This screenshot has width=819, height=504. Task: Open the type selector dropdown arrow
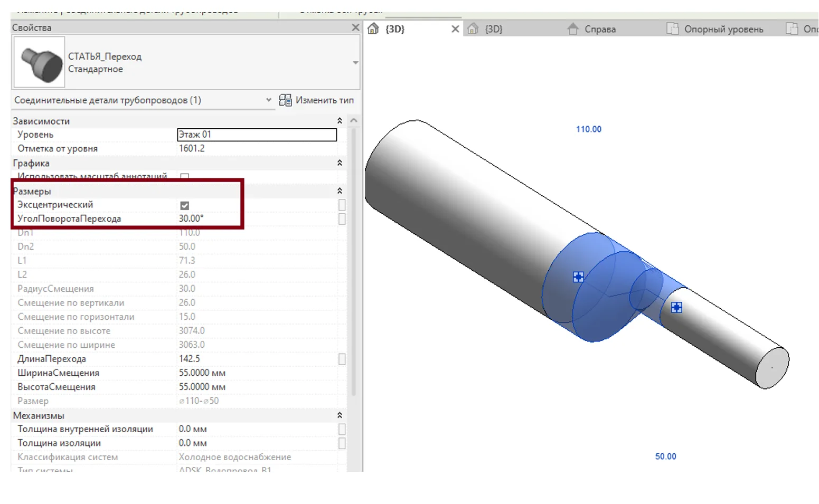click(x=355, y=63)
